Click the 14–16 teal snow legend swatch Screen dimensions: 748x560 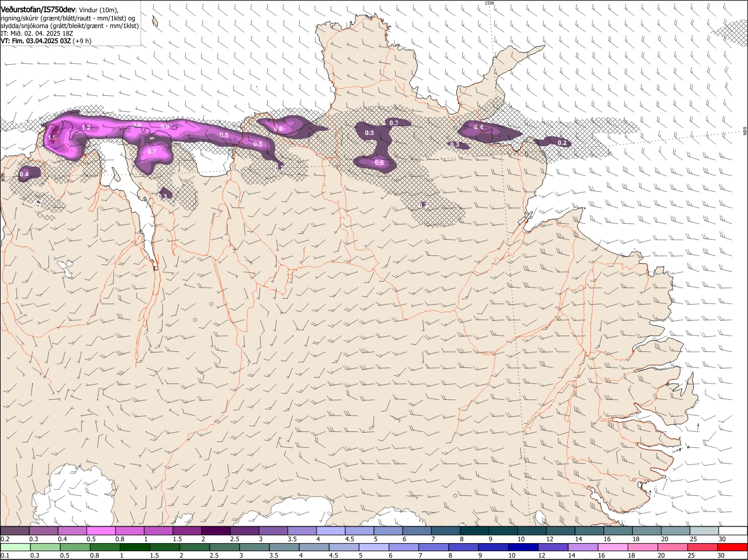point(589,530)
